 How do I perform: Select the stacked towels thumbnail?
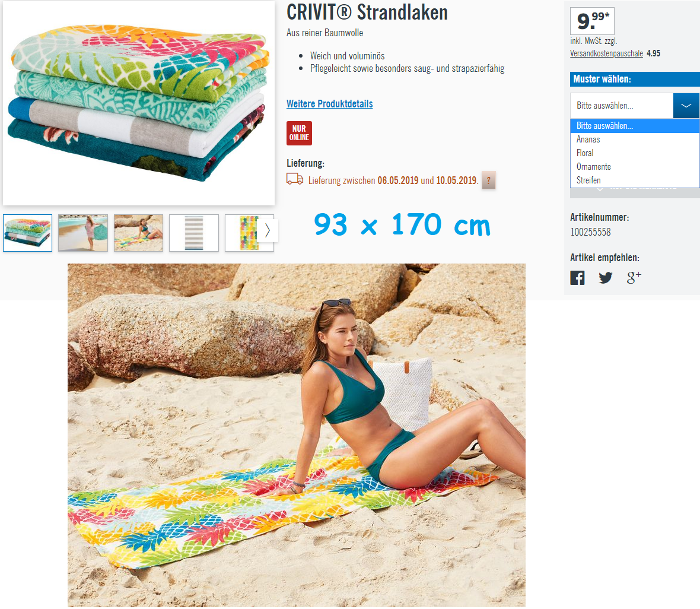pyautogui.click(x=28, y=233)
